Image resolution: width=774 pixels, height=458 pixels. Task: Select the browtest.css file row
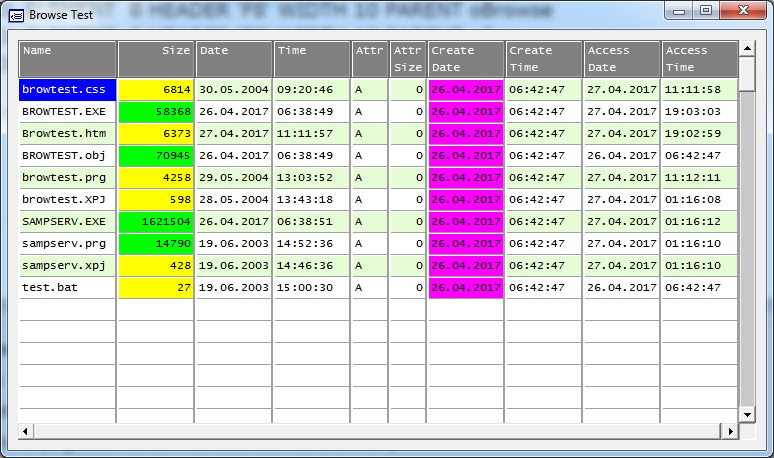[x=68, y=90]
